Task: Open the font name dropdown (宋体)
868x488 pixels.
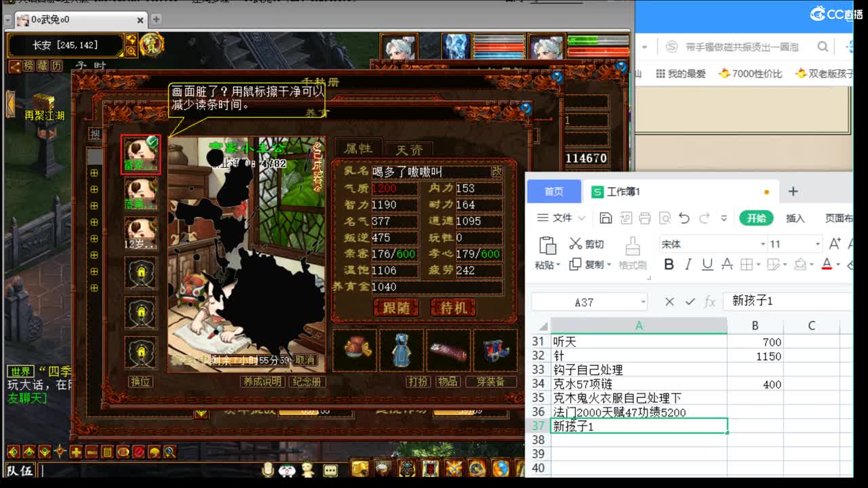Action: pyautogui.click(x=763, y=244)
